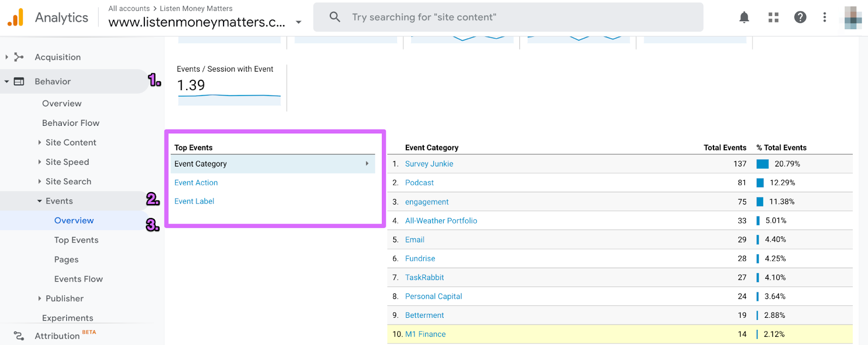This screenshot has height=345, width=868.
Task: Click the search magnifier icon
Action: (335, 17)
